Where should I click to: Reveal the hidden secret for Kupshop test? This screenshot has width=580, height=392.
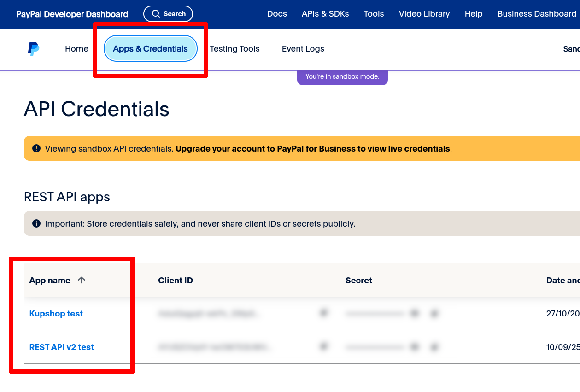[x=415, y=313]
